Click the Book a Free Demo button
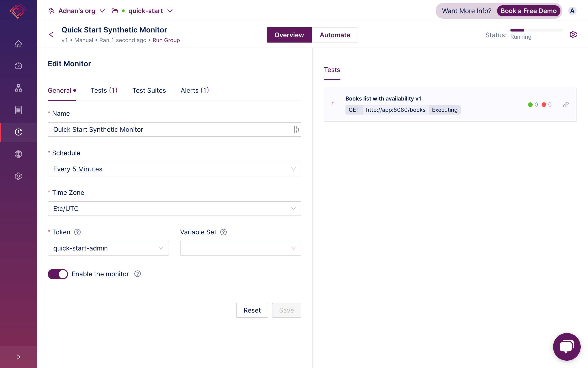Image resolution: width=588 pixels, height=368 pixels. click(x=529, y=11)
